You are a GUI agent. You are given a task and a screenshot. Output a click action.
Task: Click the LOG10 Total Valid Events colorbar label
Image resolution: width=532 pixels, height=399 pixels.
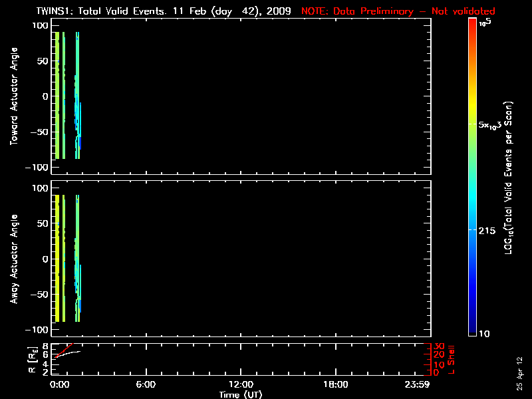pos(510,180)
